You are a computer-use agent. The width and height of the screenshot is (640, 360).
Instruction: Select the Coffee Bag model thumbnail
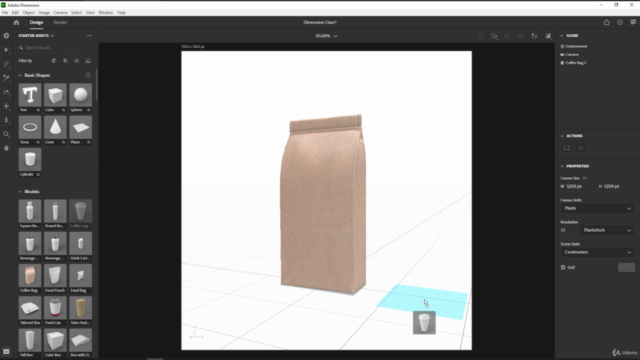[30, 275]
